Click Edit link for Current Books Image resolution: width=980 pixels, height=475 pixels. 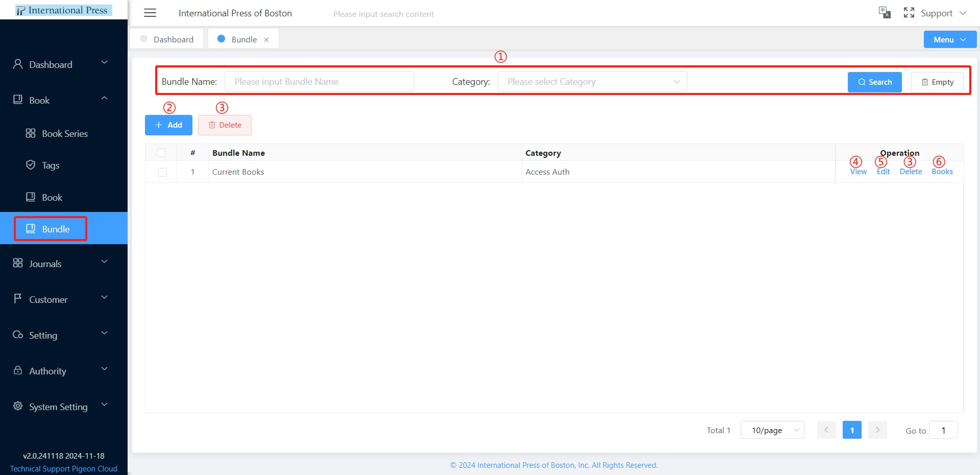[x=883, y=172]
